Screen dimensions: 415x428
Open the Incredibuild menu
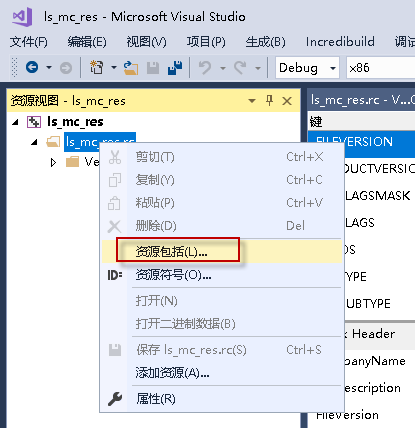[340, 42]
